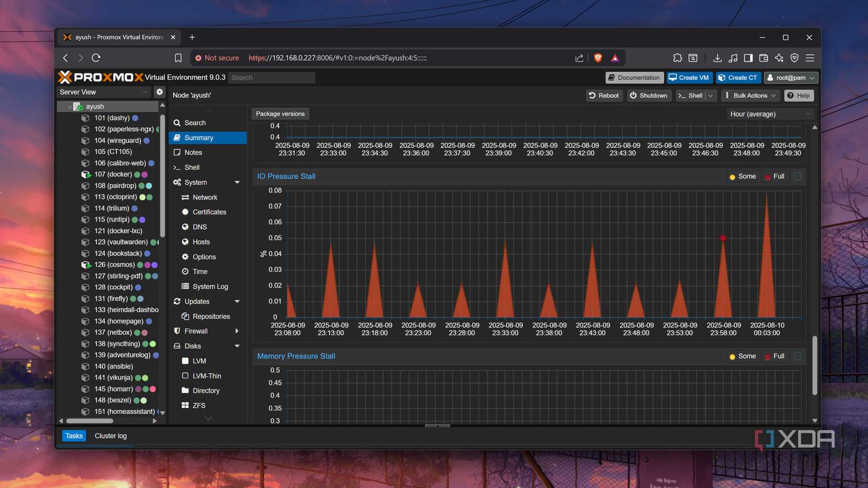Image resolution: width=868 pixels, height=488 pixels.
Task: Expand the Firewall section
Action: [x=236, y=331]
